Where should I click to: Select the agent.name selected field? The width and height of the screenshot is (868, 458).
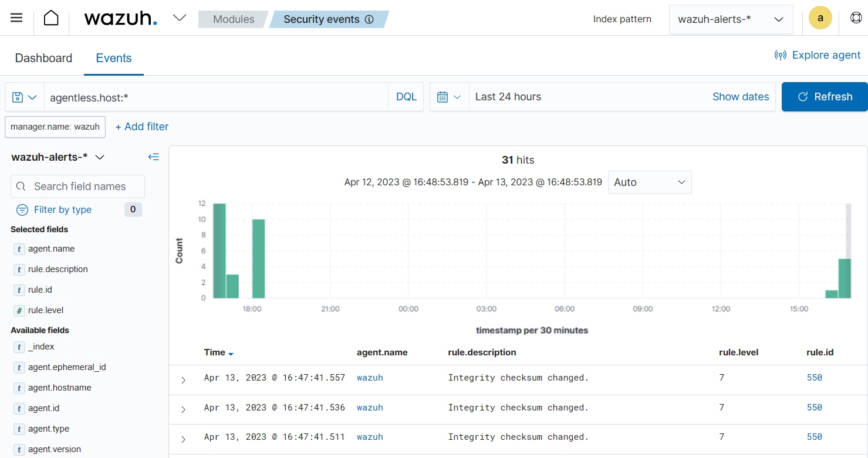pyautogui.click(x=51, y=249)
